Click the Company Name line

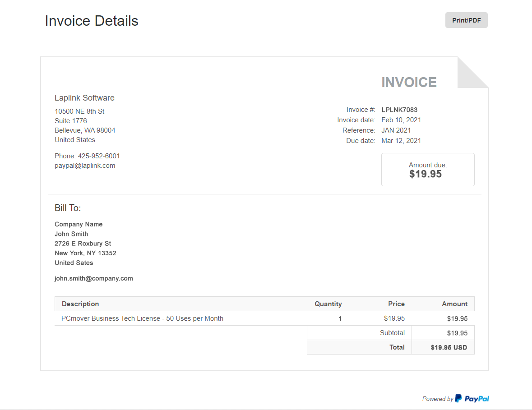(x=79, y=224)
